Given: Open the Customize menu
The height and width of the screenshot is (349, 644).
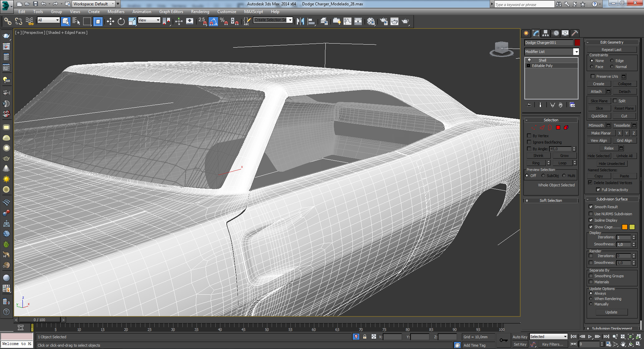Looking at the screenshot, I should coord(226,12).
